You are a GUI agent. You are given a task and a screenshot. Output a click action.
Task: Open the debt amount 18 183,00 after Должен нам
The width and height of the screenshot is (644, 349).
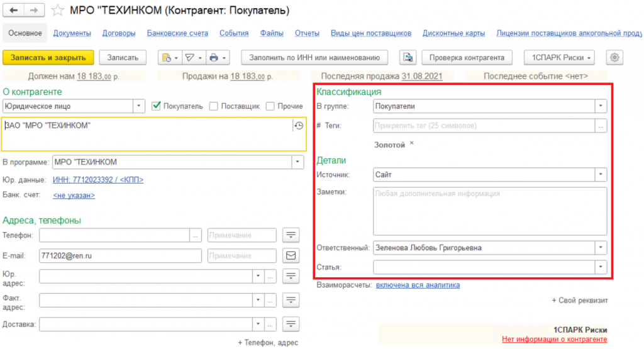click(x=94, y=76)
